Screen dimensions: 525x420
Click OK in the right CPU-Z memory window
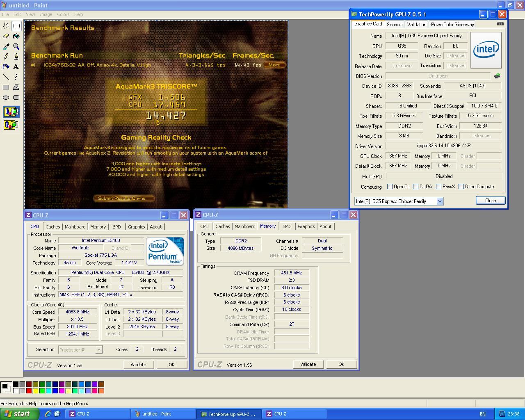tap(341, 364)
